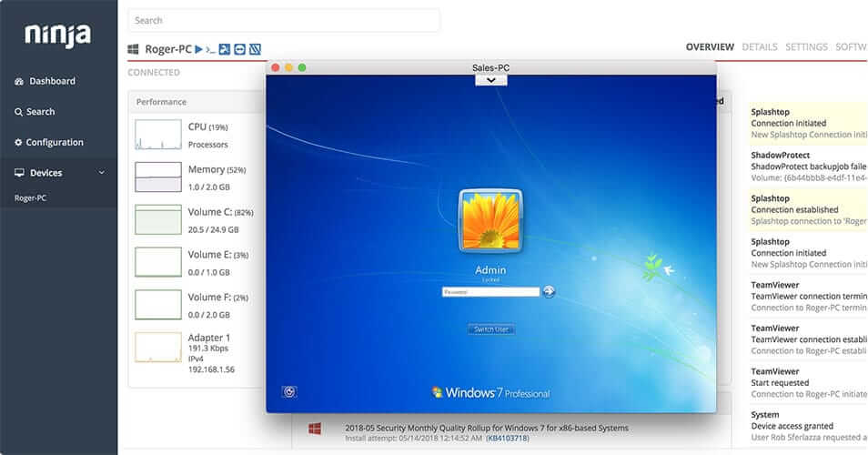Click the Volume C: usage graph
868x455 pixels.
(158, 219)
